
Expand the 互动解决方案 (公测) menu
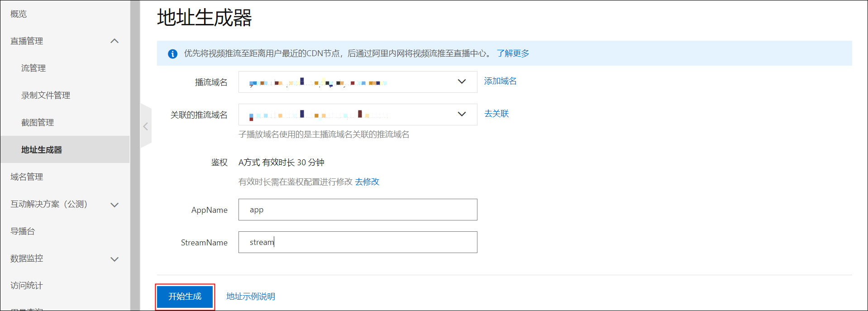click(x=114, y=205)
